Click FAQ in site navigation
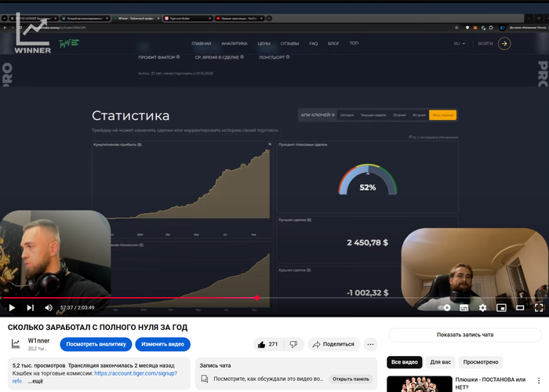This screenshot has width=549, height=392. pos(314,43)
